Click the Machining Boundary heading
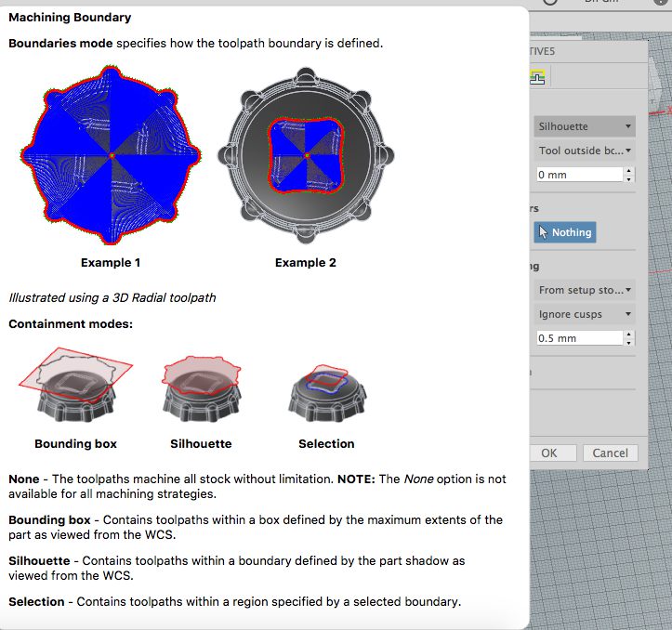The height and width of the screenshot is (630, 672). [x=70, y=18]
